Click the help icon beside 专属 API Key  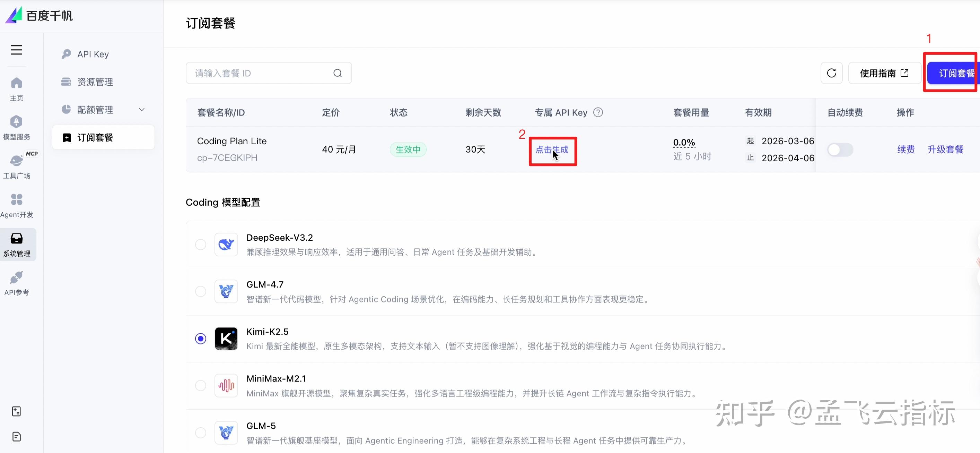pyautogui.click(x=598, y=112)
